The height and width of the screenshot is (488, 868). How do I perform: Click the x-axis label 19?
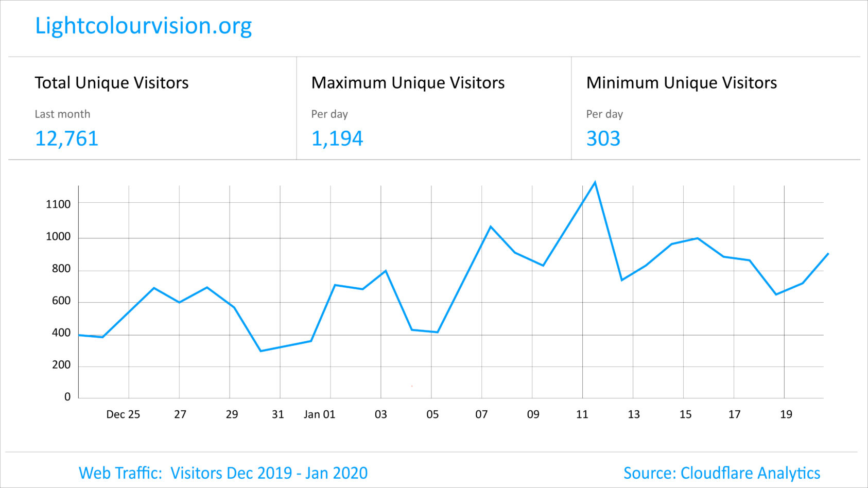point(786,414)
